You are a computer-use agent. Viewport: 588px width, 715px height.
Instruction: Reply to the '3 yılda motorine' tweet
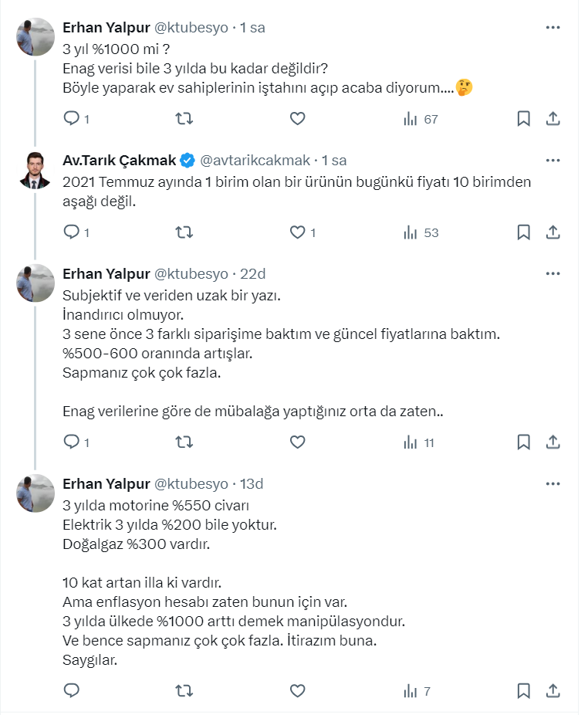point(71,690)
